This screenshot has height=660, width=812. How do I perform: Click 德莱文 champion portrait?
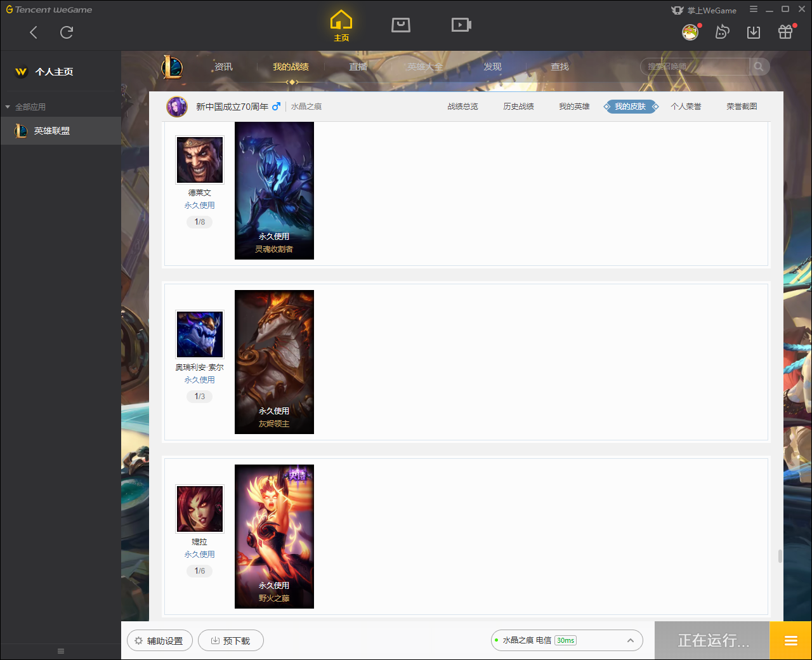[200, 160]
